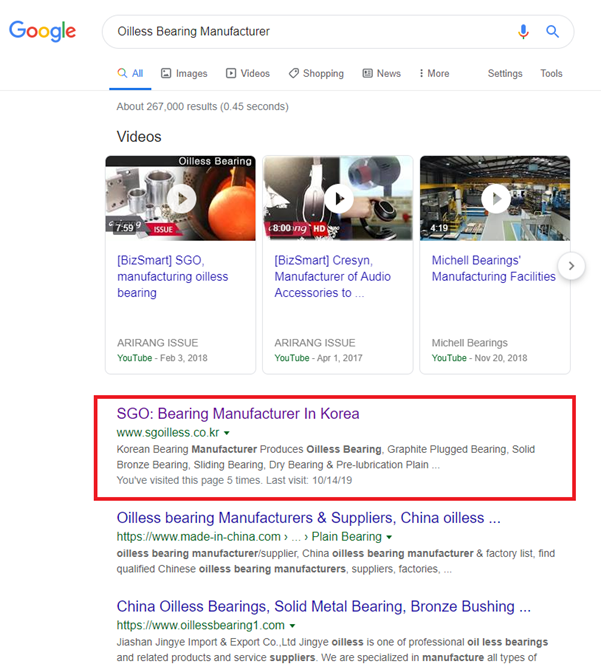Open '[BizSmart] SGO, manufacturing oilless bearing' link
The image size is (602, 664).
173,277
